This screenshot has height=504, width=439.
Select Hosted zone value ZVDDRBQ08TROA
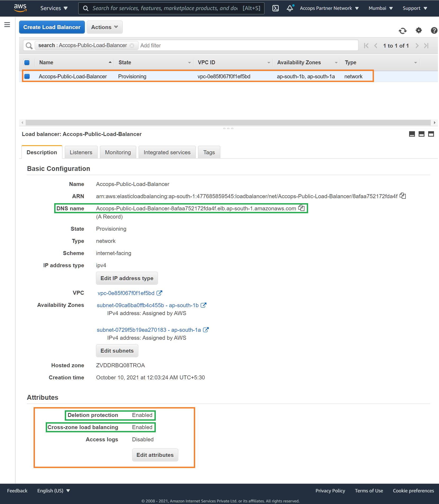point(120,365)
